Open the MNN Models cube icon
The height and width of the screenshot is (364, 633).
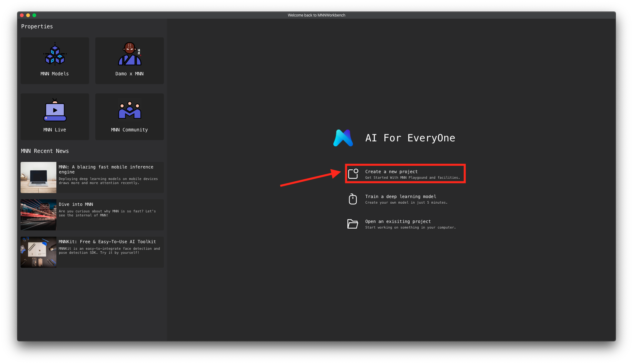(55, 54)
